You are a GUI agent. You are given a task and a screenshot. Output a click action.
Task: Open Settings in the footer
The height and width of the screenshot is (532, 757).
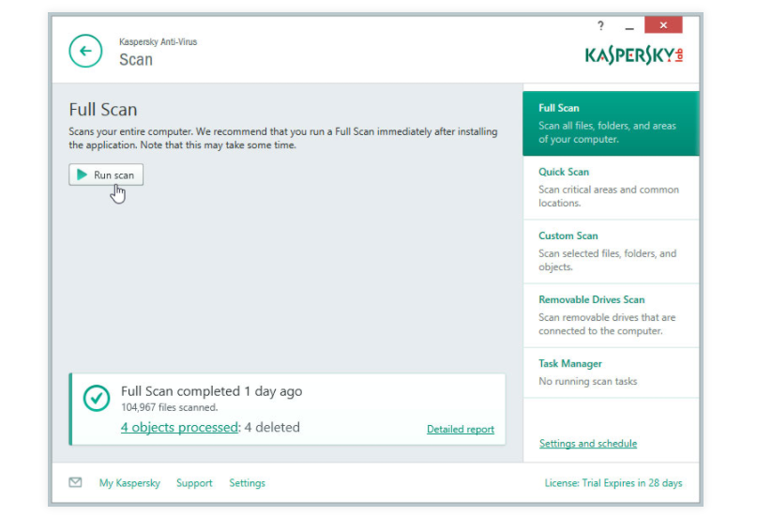[248, 483]
